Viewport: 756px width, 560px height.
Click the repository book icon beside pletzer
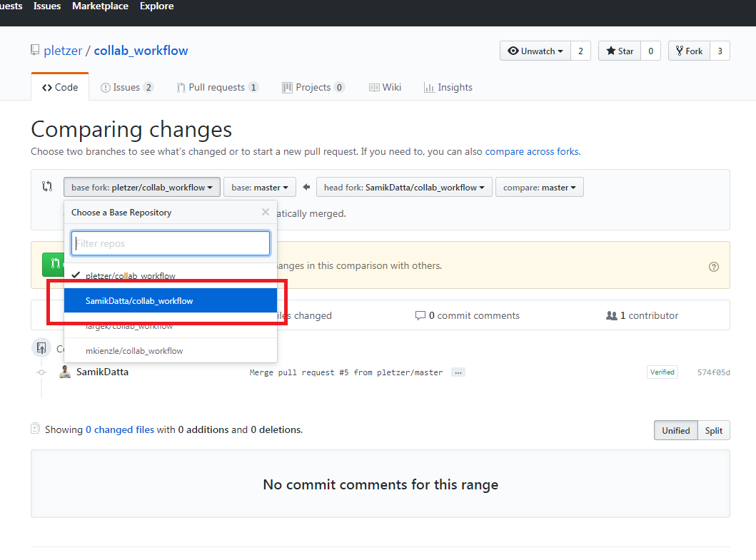[35, 50]
